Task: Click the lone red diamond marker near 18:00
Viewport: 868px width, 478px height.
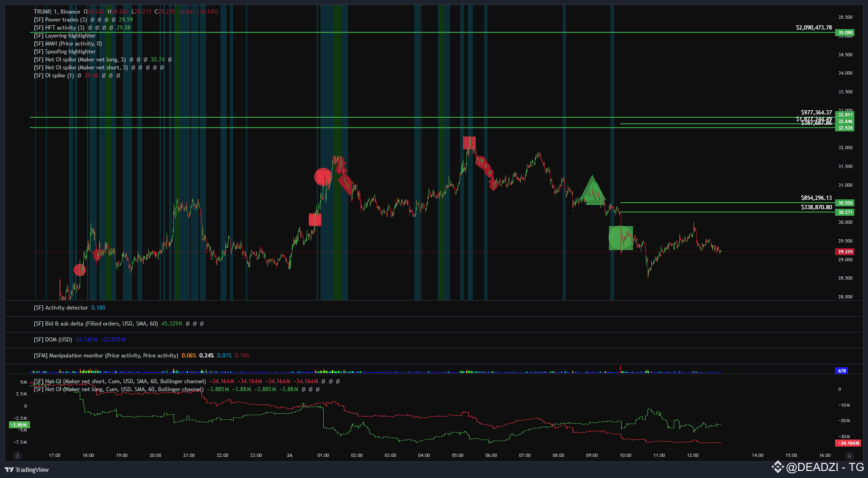Action: (97, 254)
